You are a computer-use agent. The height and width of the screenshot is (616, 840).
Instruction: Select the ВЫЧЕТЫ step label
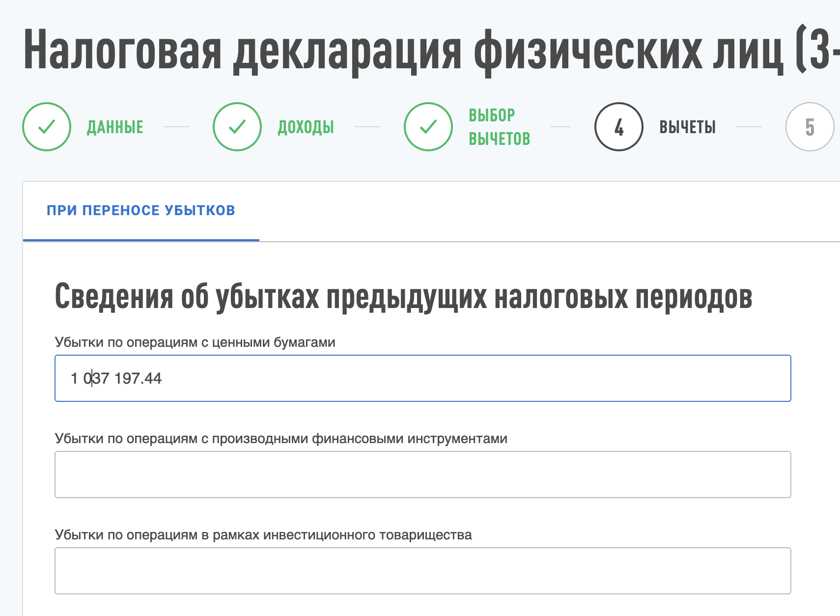click(687, 127)
